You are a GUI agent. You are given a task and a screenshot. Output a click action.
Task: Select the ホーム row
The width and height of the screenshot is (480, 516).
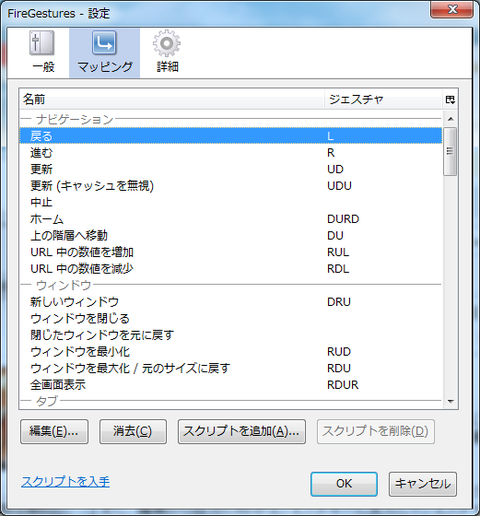click(x=231, y=219)
